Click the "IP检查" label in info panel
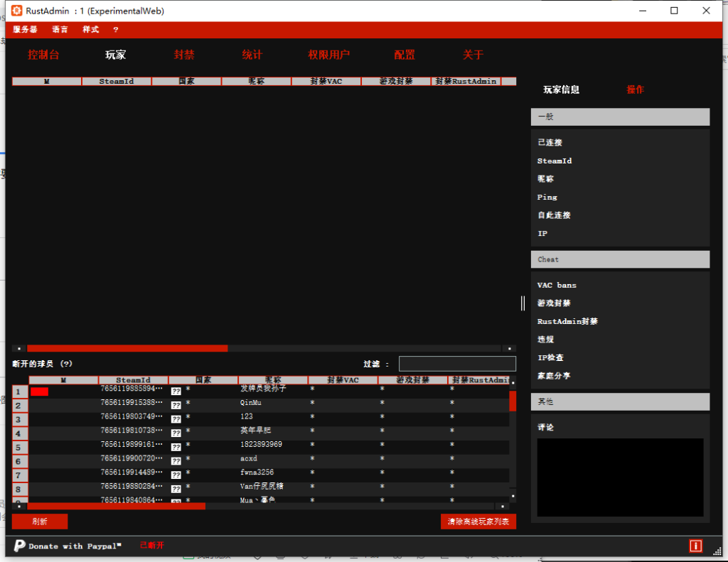 pos(551,358)
